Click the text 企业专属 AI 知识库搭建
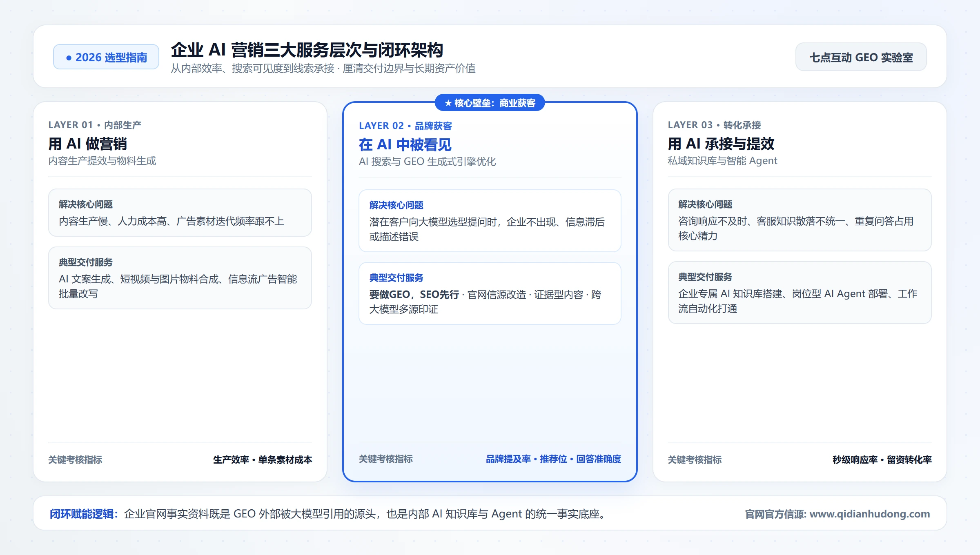 (730, 294)
